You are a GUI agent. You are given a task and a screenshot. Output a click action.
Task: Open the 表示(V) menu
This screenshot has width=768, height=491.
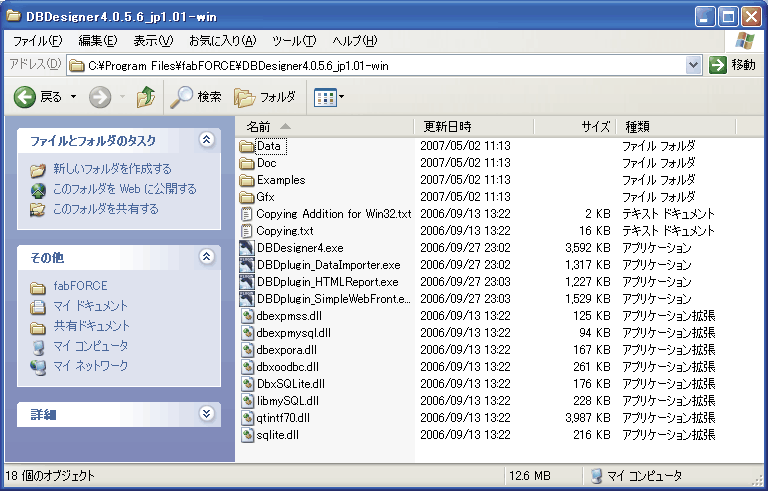pos(153,41)
